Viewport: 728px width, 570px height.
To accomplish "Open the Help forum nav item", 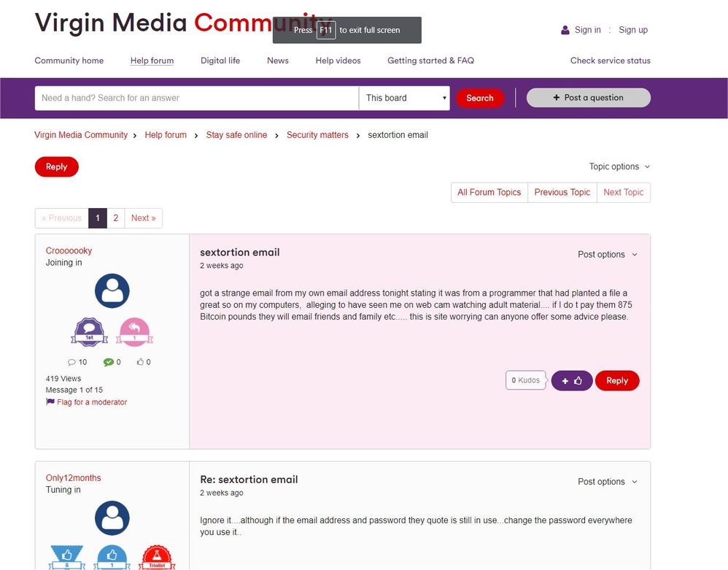I will tap(152, 61).
